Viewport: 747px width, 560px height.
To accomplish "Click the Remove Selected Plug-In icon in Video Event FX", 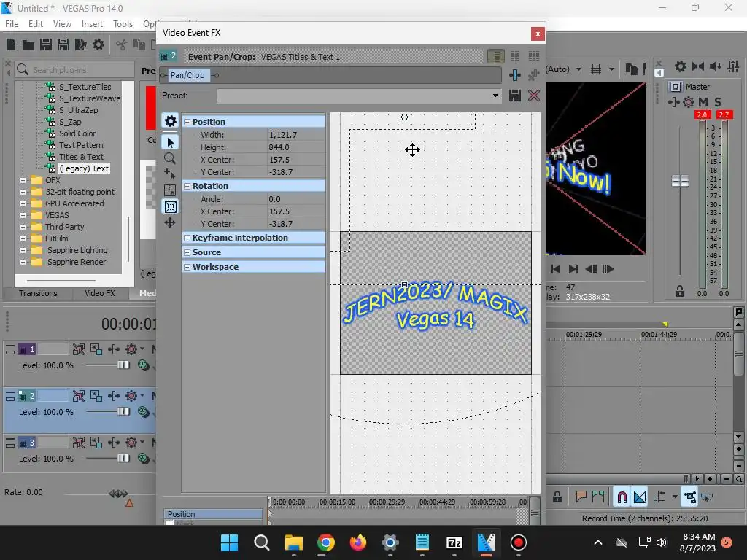I will pos(533,75).
